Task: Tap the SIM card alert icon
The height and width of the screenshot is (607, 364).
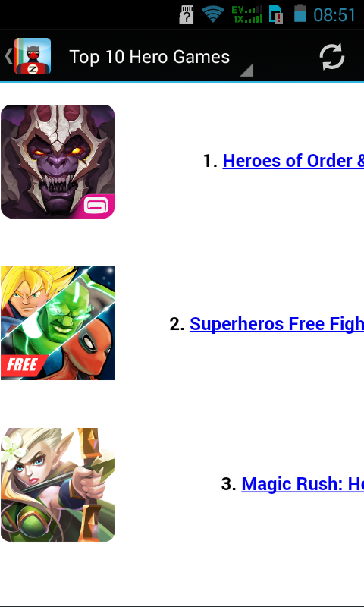Action: tap(276, 14)
